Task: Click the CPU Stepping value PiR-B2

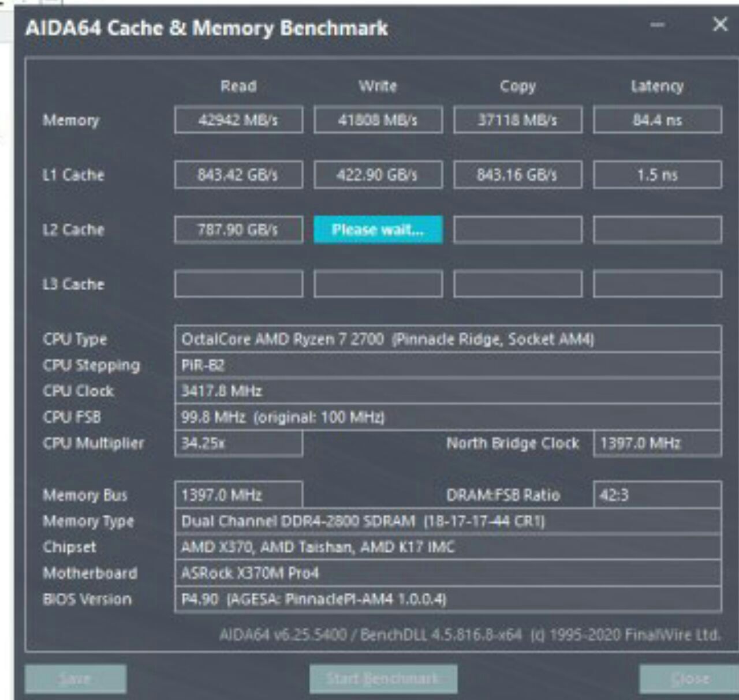Action: point(448,365)
